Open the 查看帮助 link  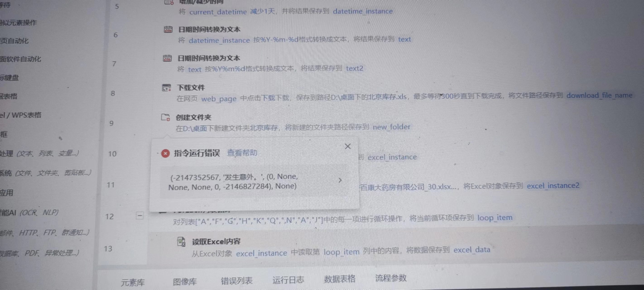[242, 153]
